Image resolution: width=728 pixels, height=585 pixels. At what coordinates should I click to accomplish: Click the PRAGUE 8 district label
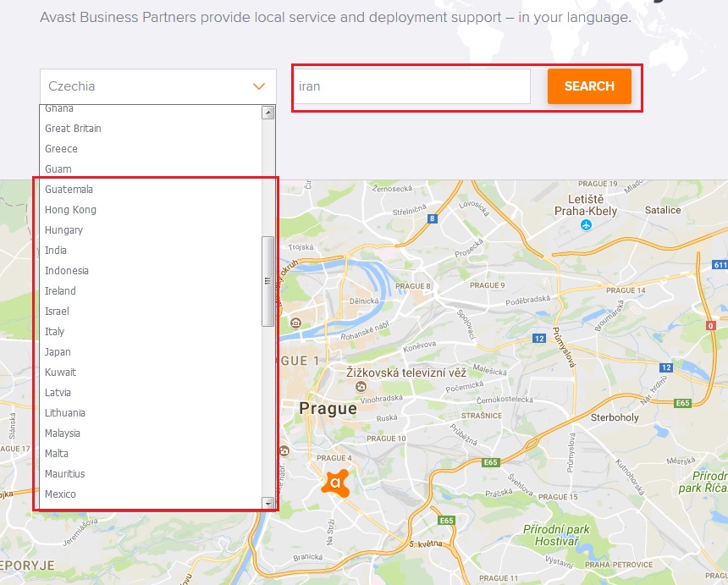point(413,286)
